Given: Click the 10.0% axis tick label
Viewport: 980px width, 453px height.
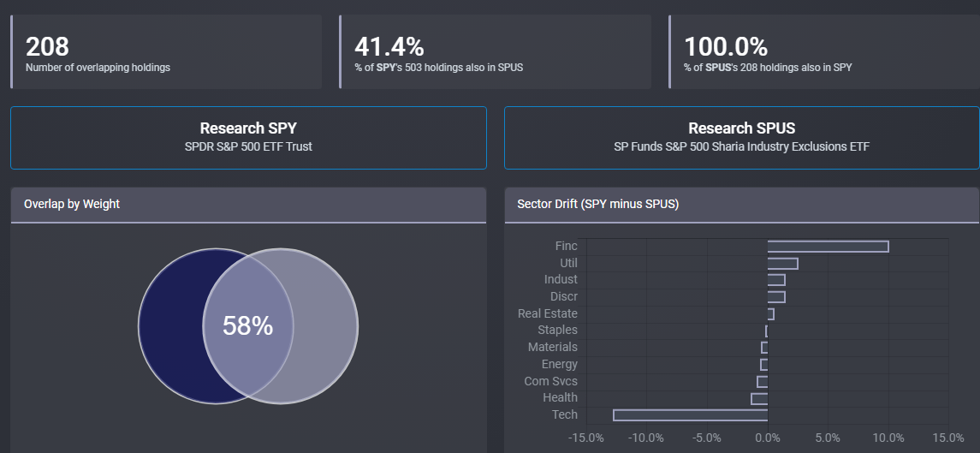Looking at the screenshot, I should pos(888,438).
